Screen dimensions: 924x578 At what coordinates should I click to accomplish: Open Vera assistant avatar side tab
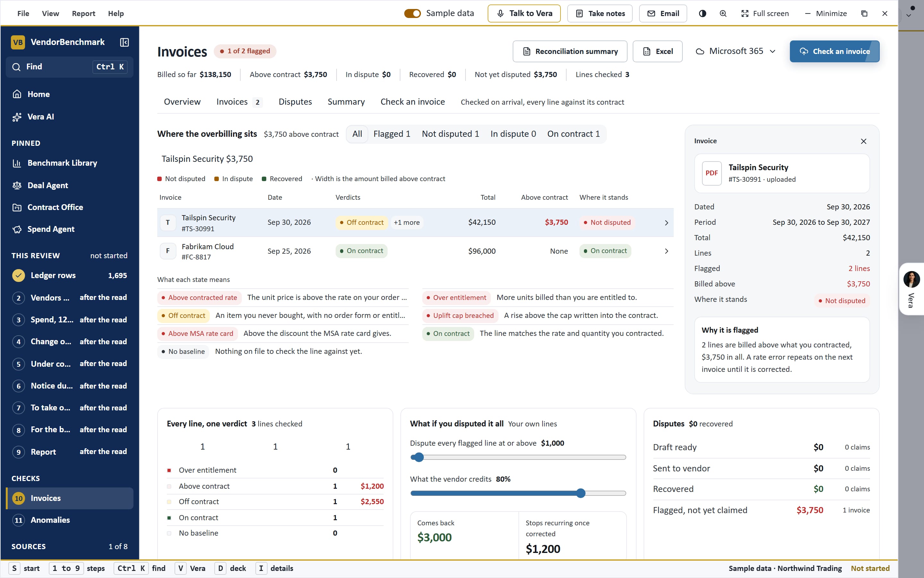[911, 289]
